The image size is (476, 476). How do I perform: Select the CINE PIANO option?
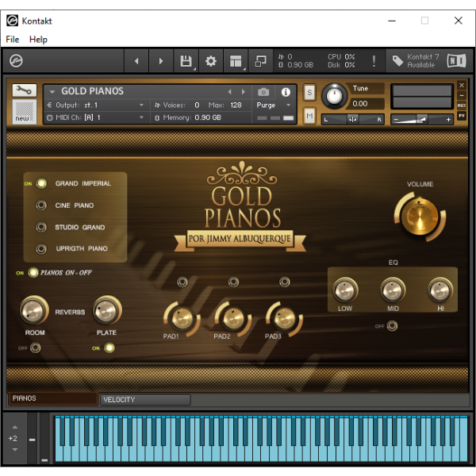click(41, 205)
